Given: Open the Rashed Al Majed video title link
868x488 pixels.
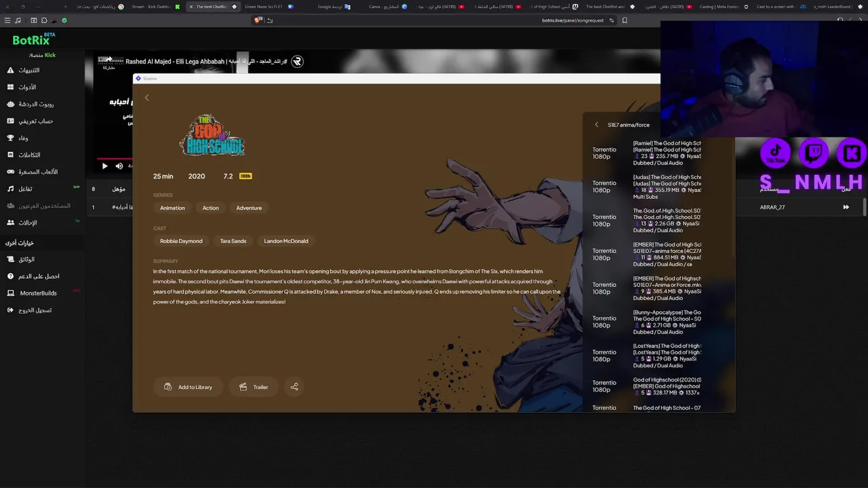Looking at the screenshot, I should [206, 62].
